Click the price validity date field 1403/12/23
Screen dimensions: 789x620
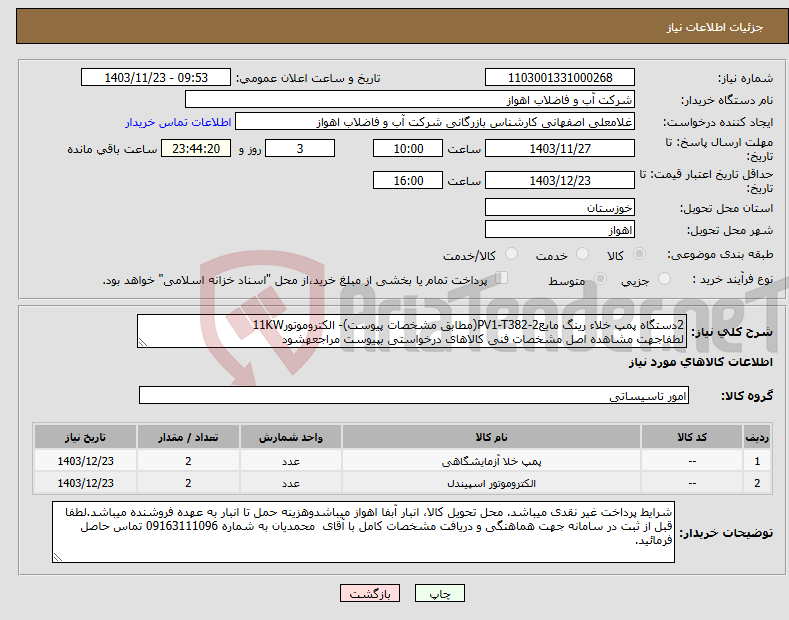[x=560, y=181]
